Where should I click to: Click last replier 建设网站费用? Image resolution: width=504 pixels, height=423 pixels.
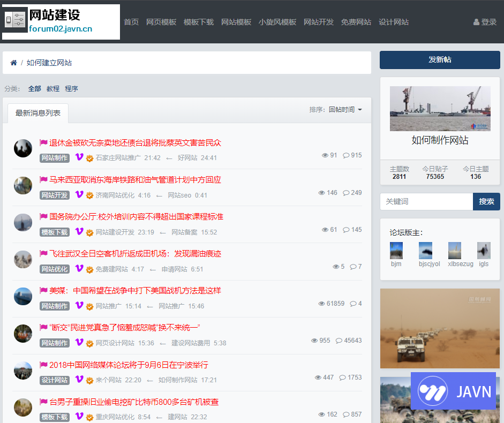click(x=191, y=343)
